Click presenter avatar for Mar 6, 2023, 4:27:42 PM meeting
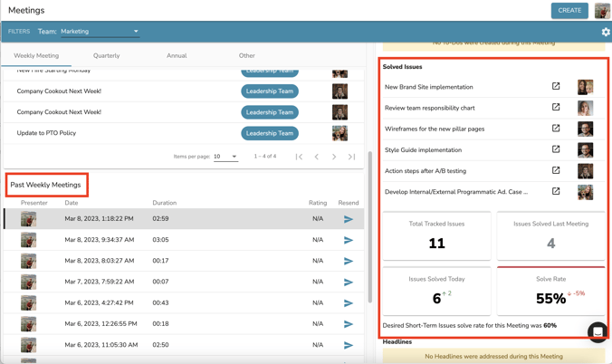The width and height of the screenshot is (612, 364). (x=28, y=303)
